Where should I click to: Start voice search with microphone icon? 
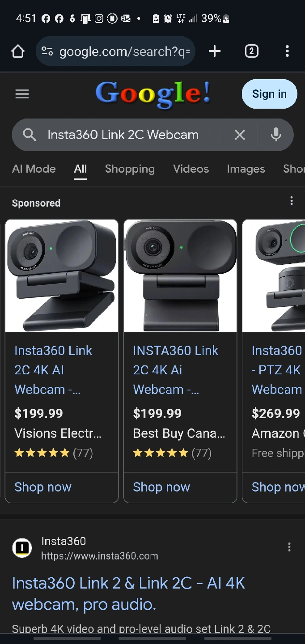point(276,135)
